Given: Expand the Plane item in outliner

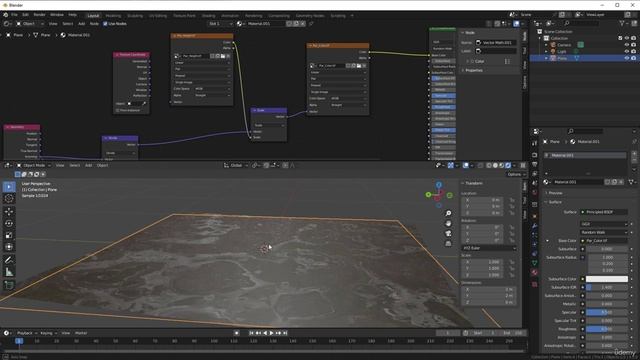Looking at the screenshot, I should (x=547, y=58).
